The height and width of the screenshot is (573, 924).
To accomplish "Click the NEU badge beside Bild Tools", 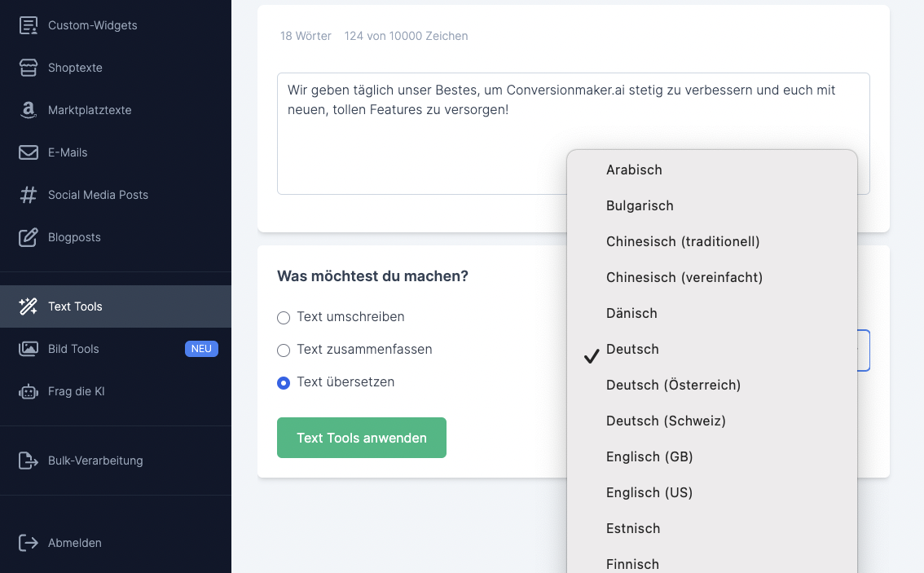I will (x=201, y=349).
